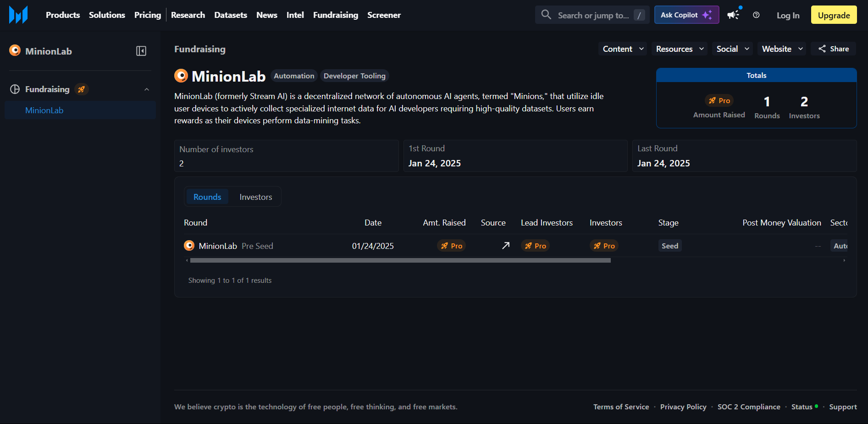Open the announcements megaphone icon
This screenshot has width=868, height=424.
(x=733, y=15)
